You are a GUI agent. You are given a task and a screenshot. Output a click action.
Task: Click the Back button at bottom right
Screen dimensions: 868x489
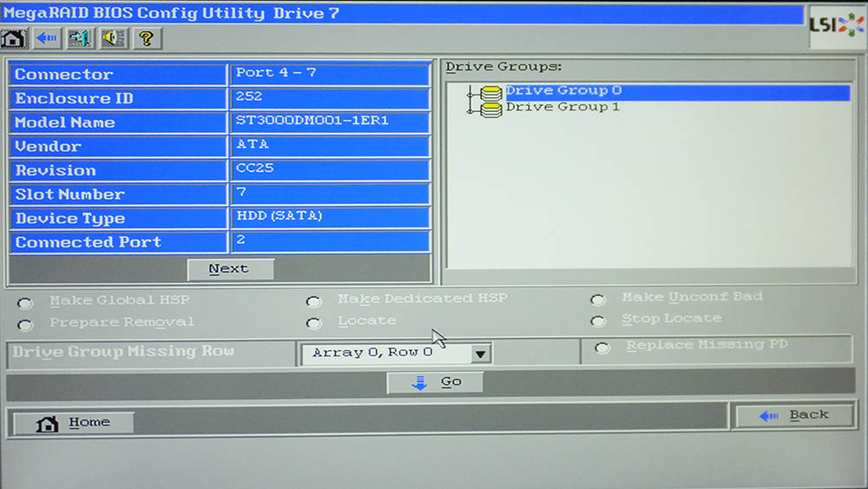(x=794, y=415)
